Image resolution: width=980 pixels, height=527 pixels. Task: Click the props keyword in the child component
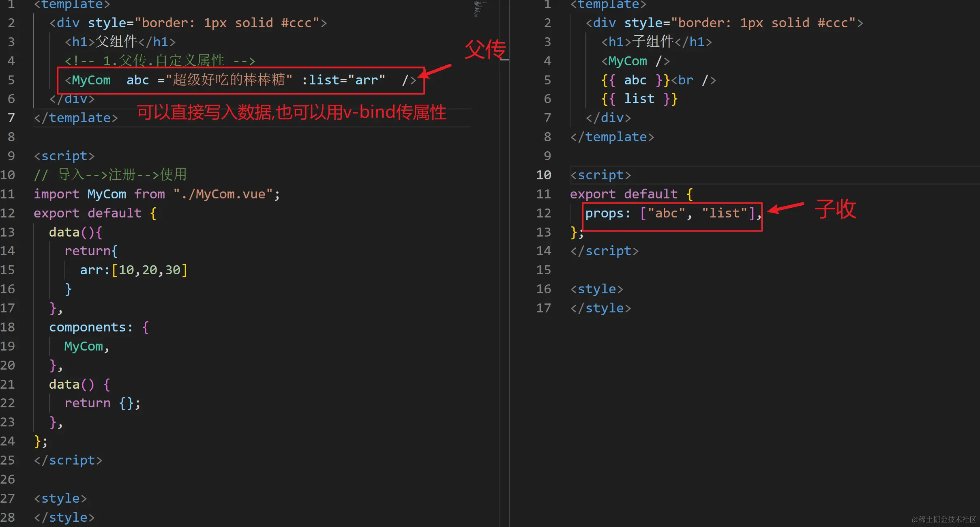tap(604, 213)
